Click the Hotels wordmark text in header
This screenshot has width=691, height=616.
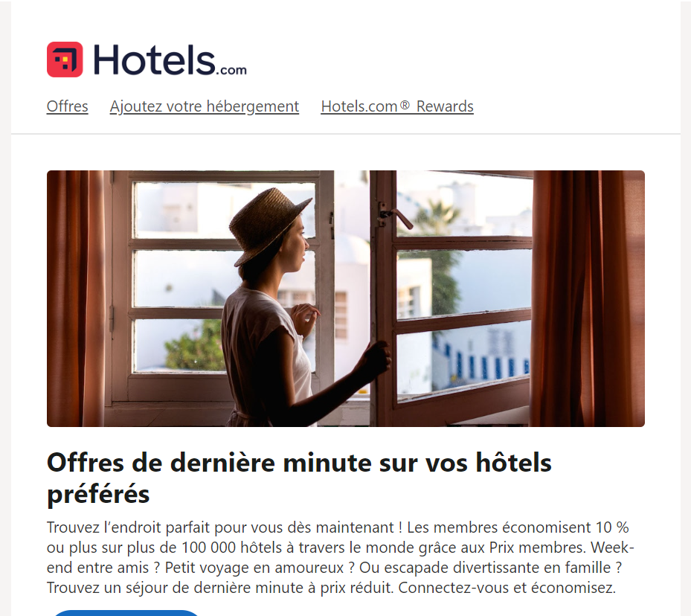154,60
